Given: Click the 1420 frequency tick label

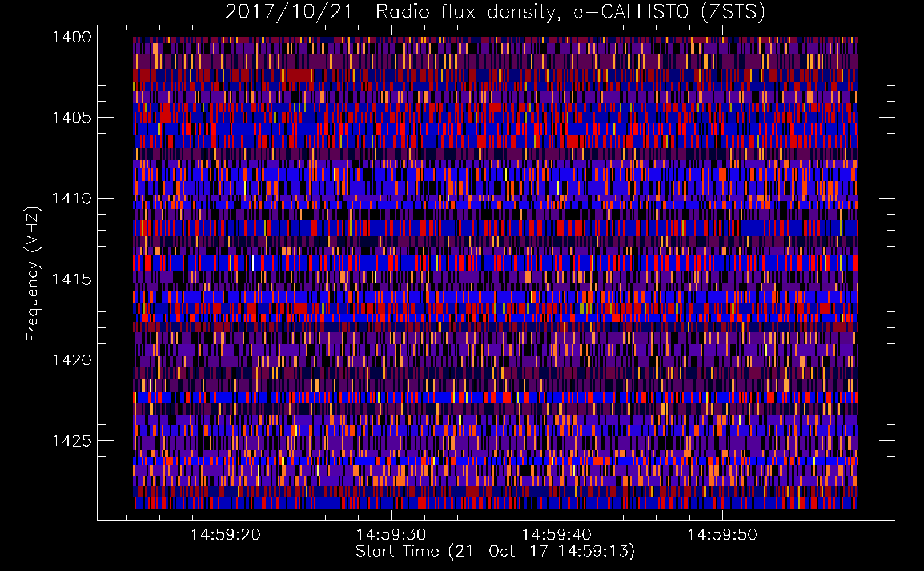Looking at the screenshot, I should pyautogui.click(x=71, y=360).
